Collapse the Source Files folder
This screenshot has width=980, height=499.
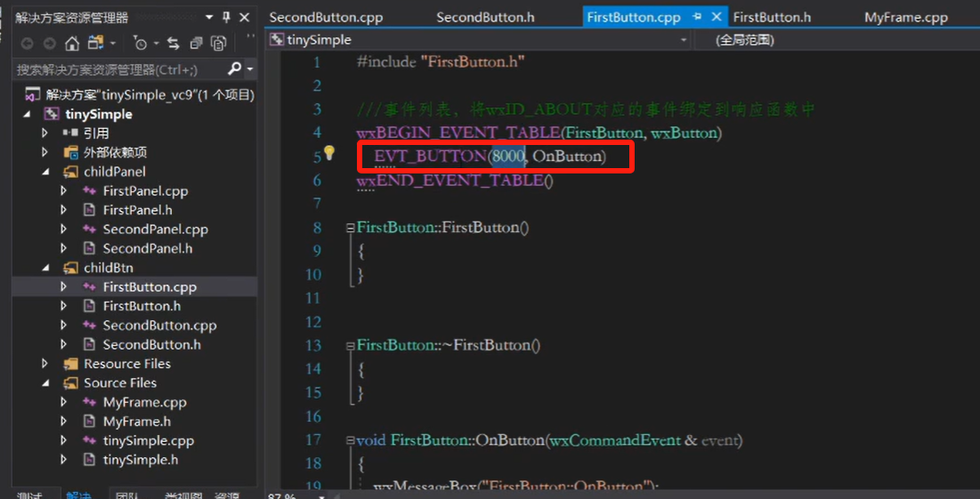[x=45, y=382]
